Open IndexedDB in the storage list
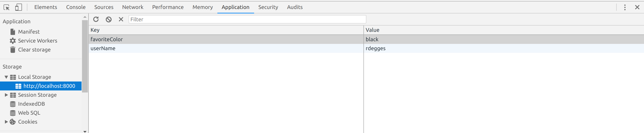The image size is (644, 133). 31,104
